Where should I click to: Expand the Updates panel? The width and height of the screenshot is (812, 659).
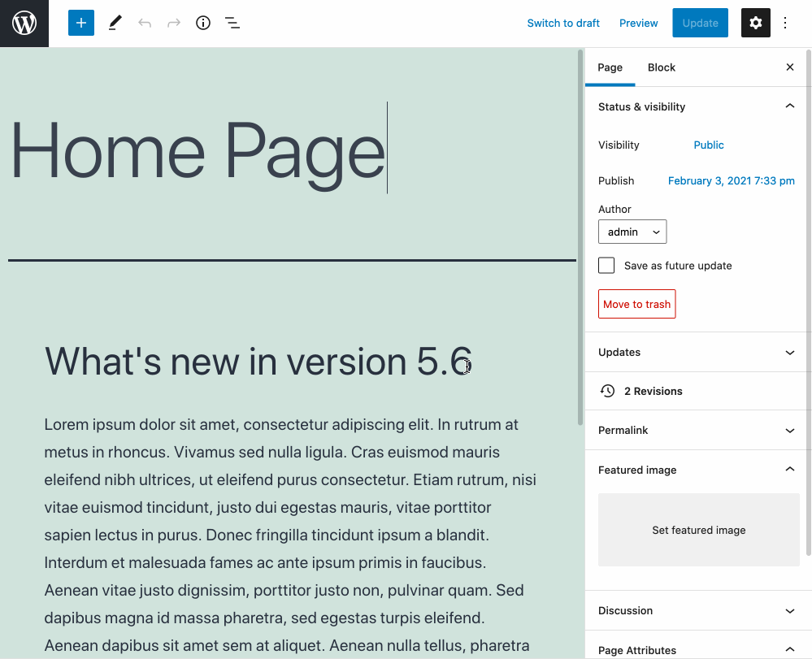pyautogui.click(x=698, y=352)
